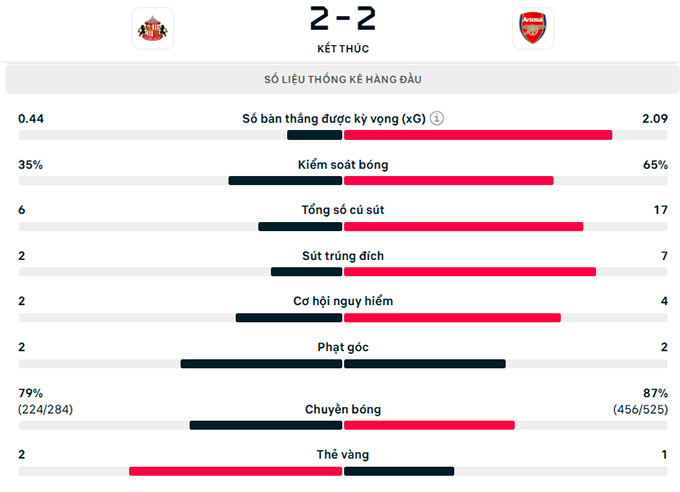Click Sunderland's dark possession bar
Image resolution: width=680 pixels, height=492 pixels.
[x=285, y=181]
